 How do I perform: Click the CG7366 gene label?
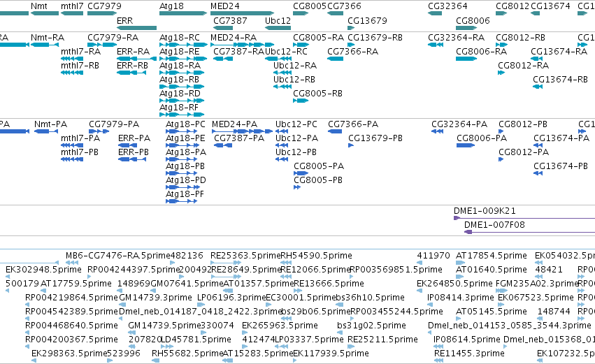(344, 6)
